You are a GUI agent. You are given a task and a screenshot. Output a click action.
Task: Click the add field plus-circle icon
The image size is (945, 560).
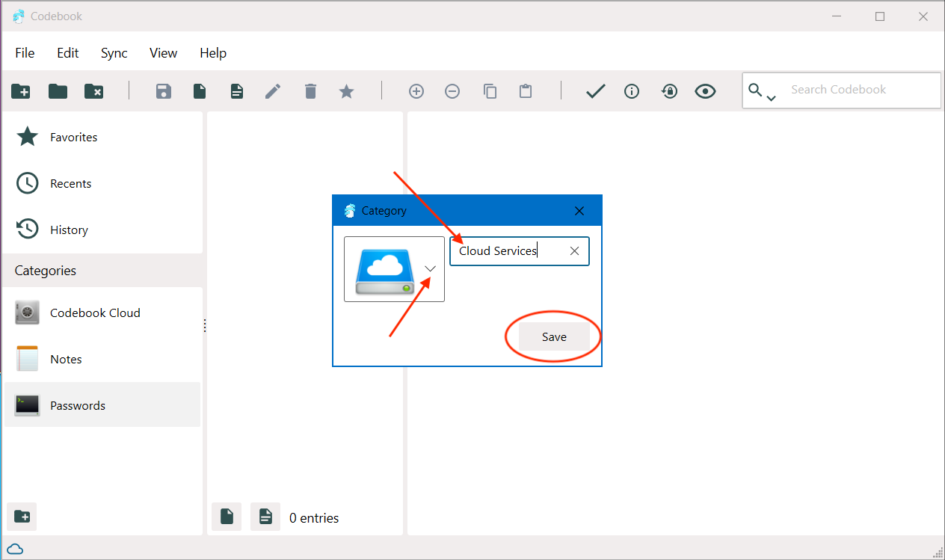click(x=416, y=91)
